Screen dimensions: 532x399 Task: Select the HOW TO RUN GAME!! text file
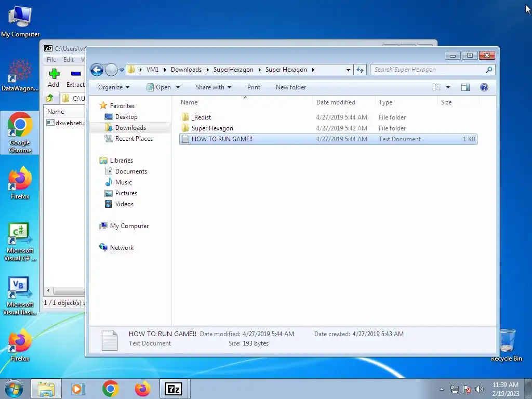coord(328,139)
